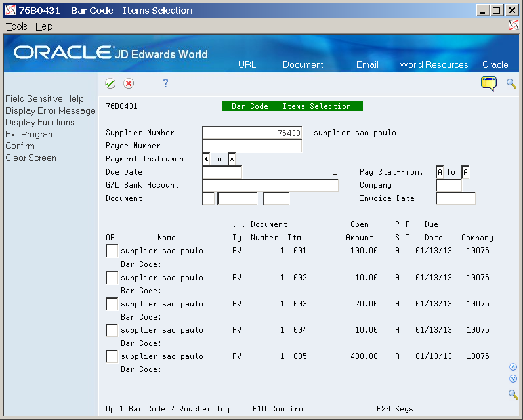The image size is (523, 420).
Task: Select Display Error Message in the sidebar
Action: click(51, 110)
